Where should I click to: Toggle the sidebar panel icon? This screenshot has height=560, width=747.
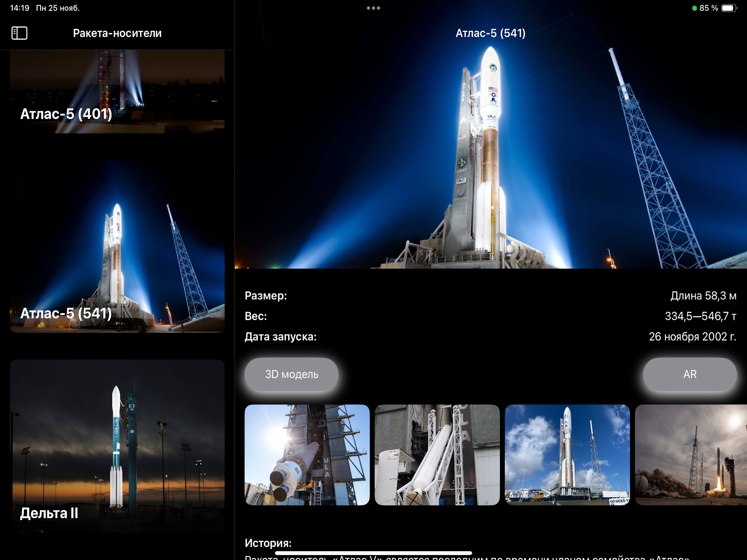click(x=19, y=33)
